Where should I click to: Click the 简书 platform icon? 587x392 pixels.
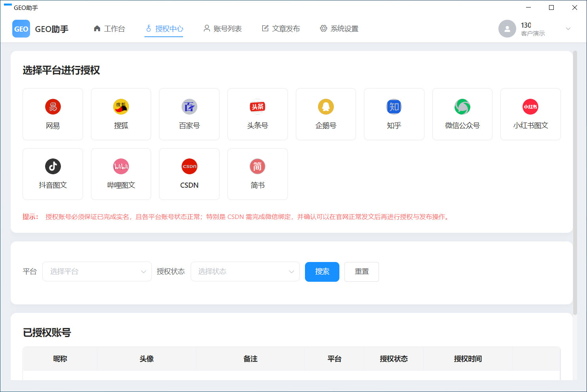click(x=258, y=166)
